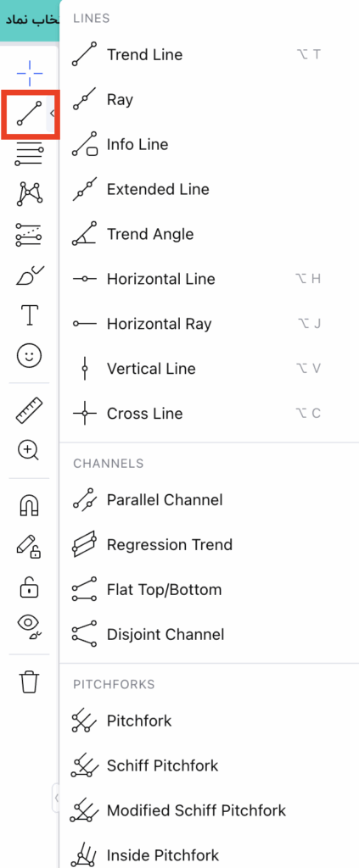Image resolution: width=359 pixels, height=868 pixels.
Task: Select the ruler Measure tool
Action: click(29, 411)
